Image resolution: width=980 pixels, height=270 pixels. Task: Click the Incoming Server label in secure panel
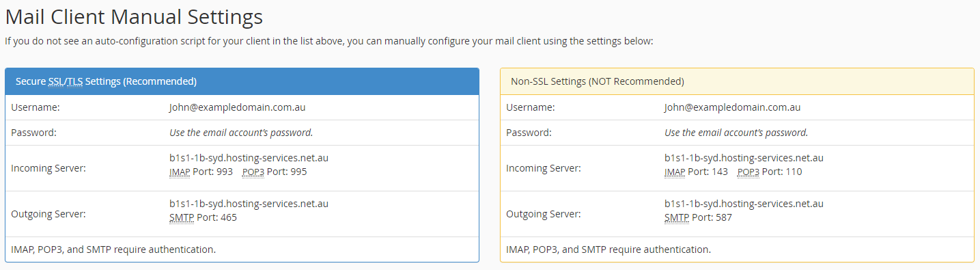pyautogui.click(x=48, y=168)
